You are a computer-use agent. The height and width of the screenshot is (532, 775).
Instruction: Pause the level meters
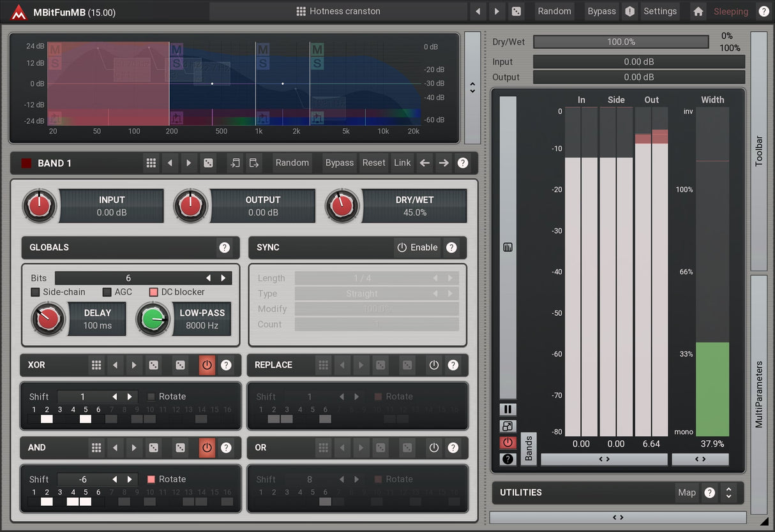point(508,410)
